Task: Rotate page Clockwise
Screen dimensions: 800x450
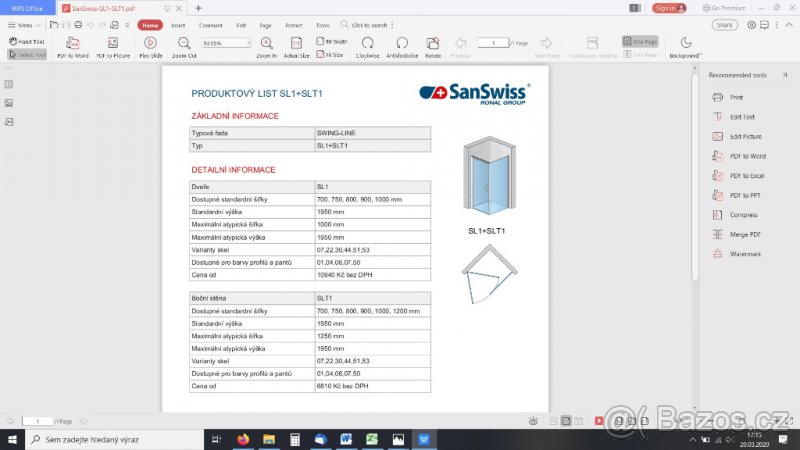Action: (368, 46)
